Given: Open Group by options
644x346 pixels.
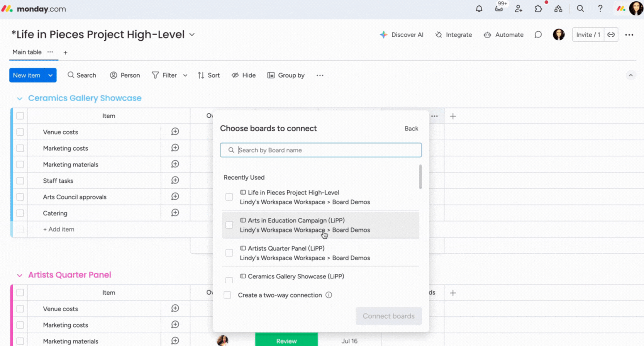Looking at the screenshot, I should (x=286, y=75).
